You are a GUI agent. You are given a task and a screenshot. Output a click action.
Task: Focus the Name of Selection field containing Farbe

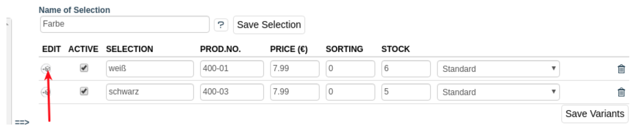(125, 24)
